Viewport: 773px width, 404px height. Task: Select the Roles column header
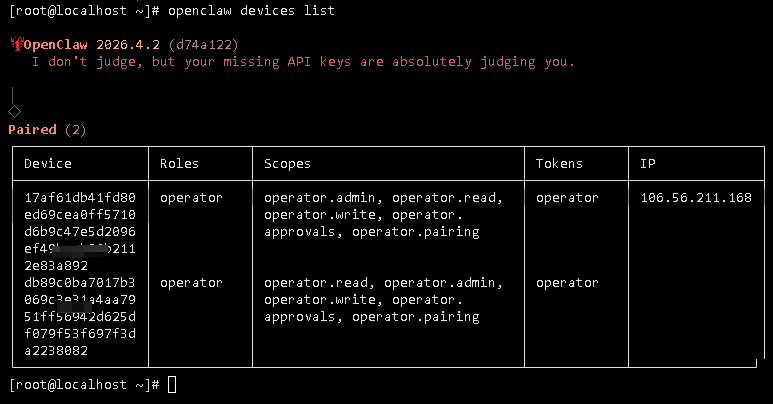[179, 163]
